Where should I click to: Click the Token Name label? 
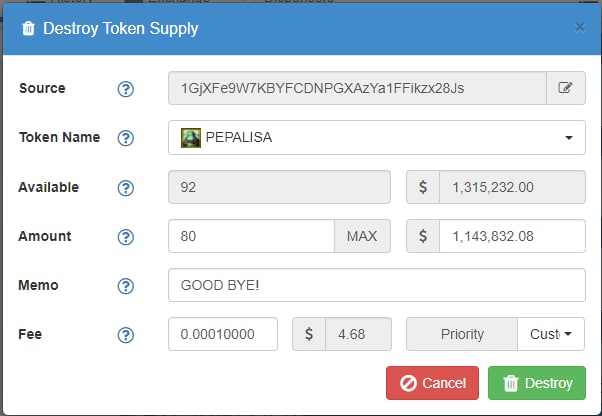[x=60, y=137]
